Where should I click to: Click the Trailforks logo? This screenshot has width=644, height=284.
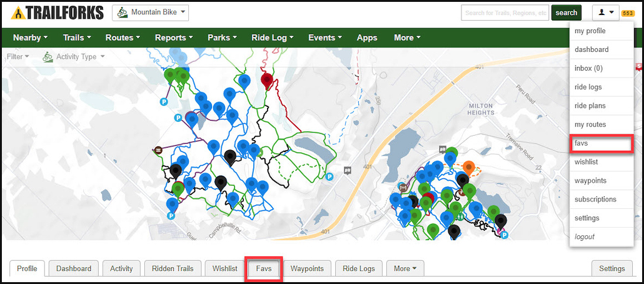57,13
